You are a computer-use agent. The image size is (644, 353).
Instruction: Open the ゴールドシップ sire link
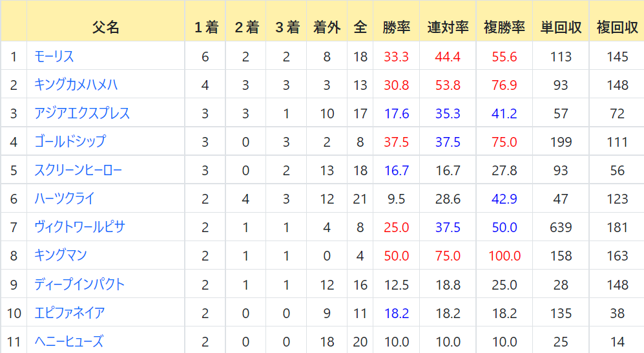pos(70,142)
